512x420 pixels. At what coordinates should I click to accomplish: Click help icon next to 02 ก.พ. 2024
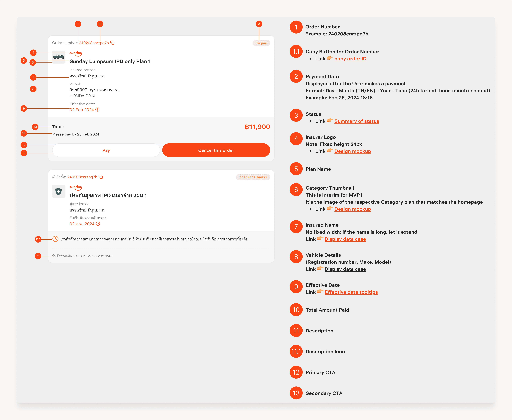98,224
